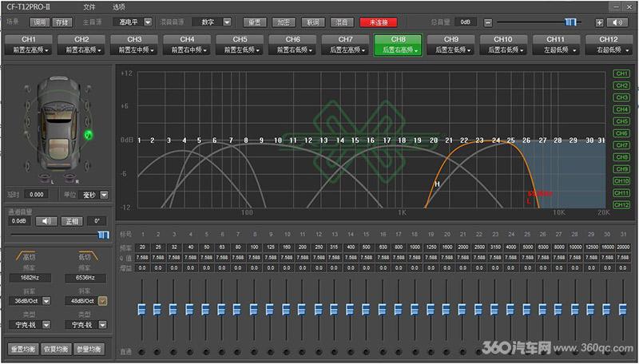Image resolution: width=639 pixels, height=364 pixels.
Task: Open the 文件 menu
Action: coord(89,7)
